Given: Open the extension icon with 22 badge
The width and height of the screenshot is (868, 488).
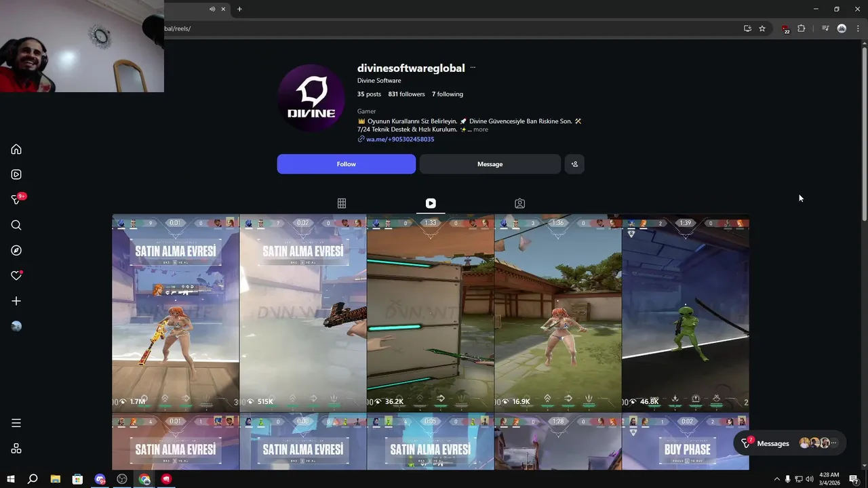Looking at the screenshot, I should tap(785, 28).
